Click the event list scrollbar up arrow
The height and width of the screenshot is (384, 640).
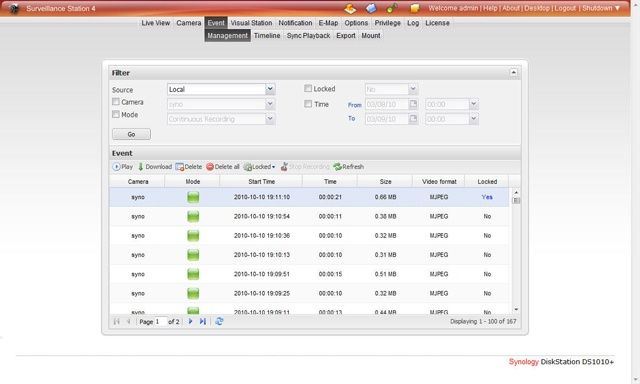[516, 192]
